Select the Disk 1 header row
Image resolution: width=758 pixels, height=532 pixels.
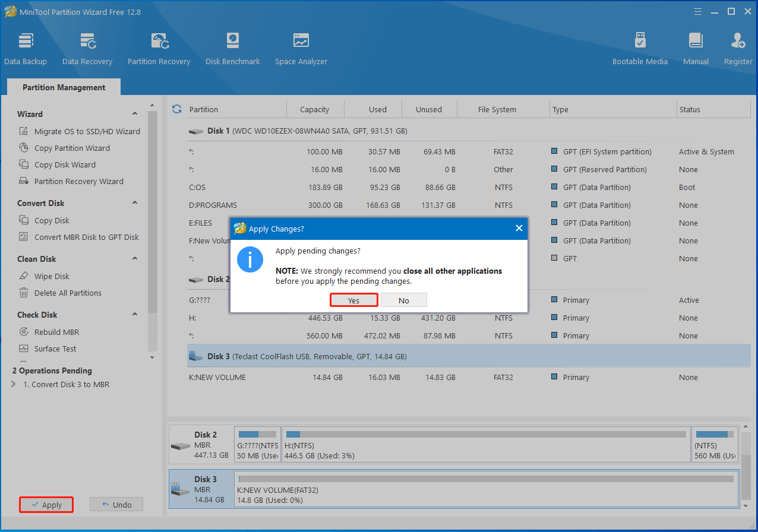(469, 131)
